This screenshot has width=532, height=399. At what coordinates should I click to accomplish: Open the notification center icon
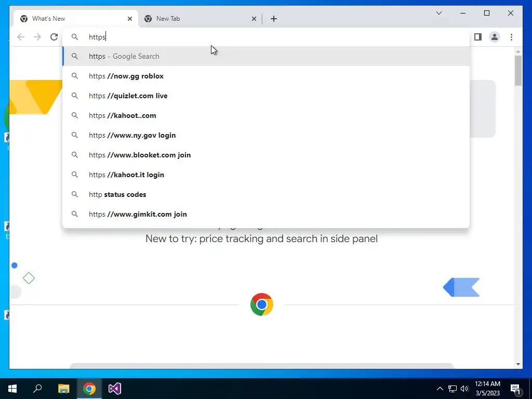pos(515,389)
